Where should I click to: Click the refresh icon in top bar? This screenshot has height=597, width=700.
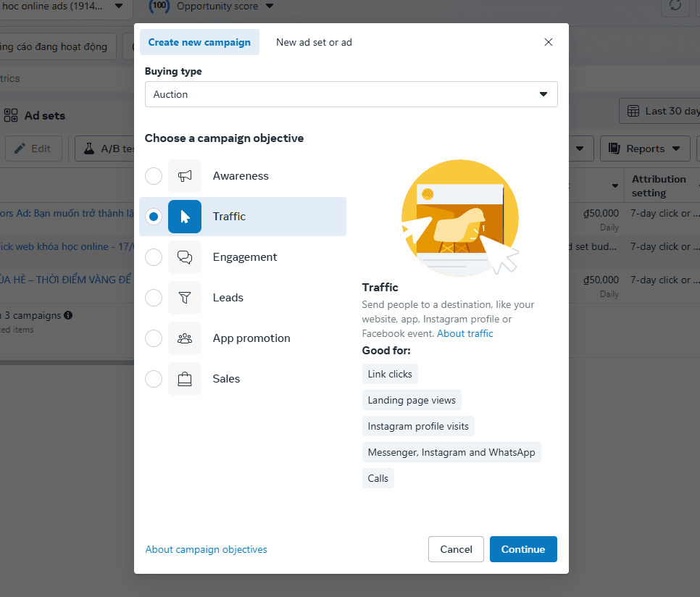click(x=675, y=6)
